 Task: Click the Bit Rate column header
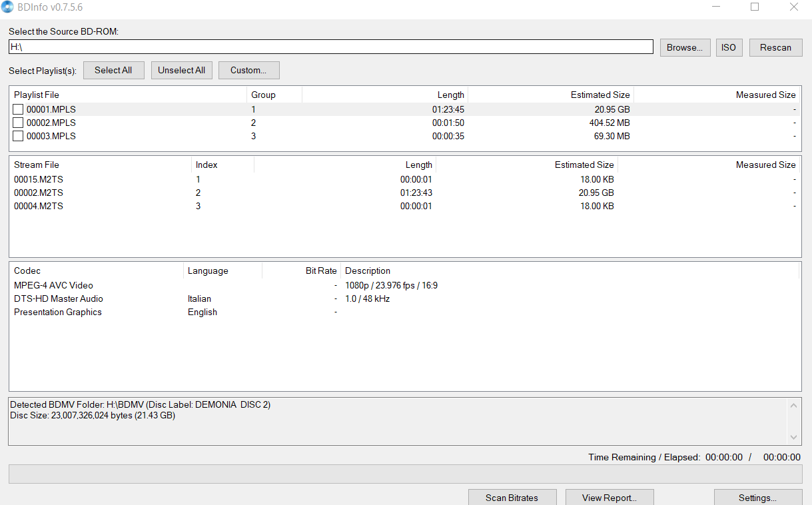301,270
